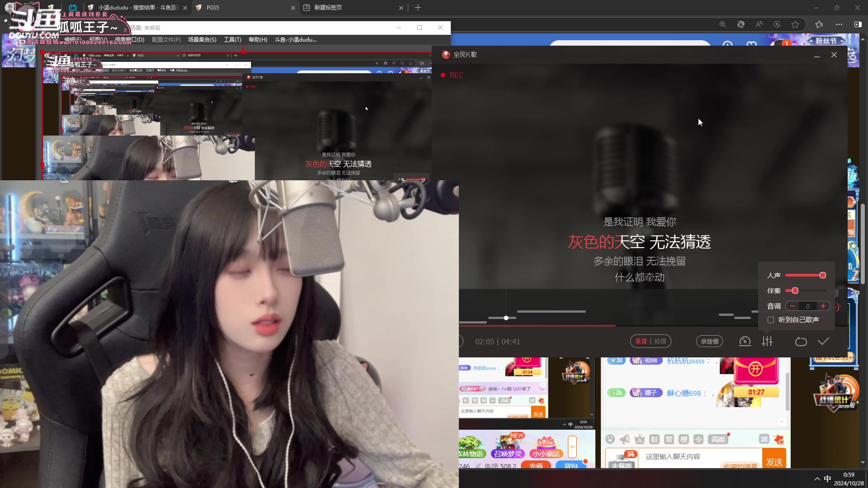Raise the 音调 pitch with the plus button

coord(823,306)
